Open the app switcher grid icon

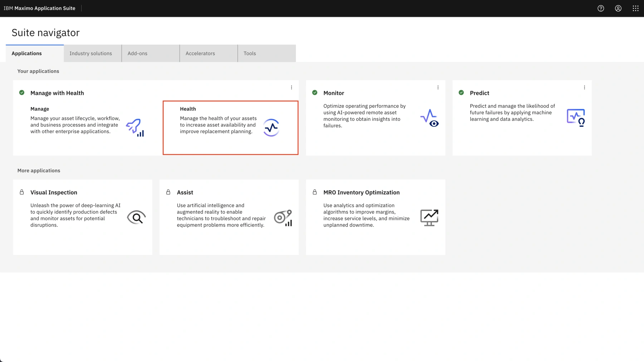(635, 8)
